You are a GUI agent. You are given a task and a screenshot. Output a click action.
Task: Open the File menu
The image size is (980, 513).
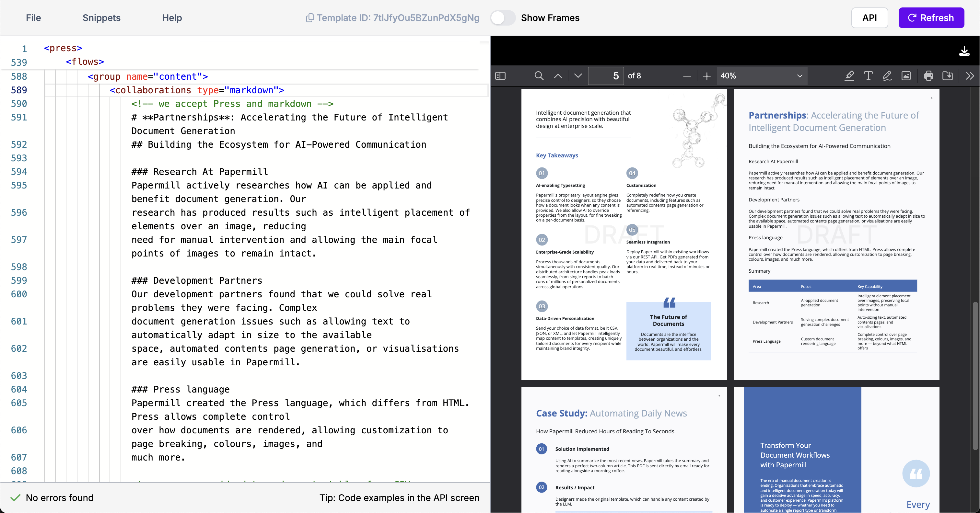33,18
